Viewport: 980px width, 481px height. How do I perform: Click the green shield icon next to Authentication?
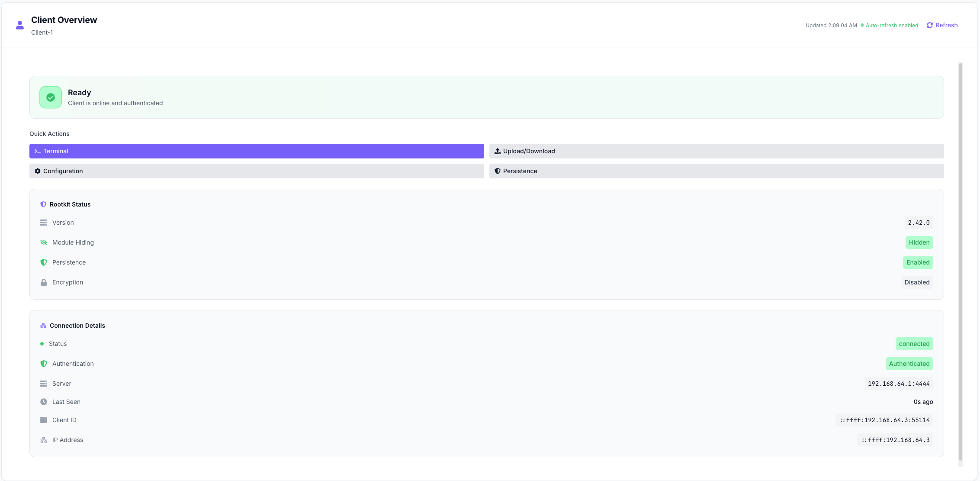tap(44, 364)
